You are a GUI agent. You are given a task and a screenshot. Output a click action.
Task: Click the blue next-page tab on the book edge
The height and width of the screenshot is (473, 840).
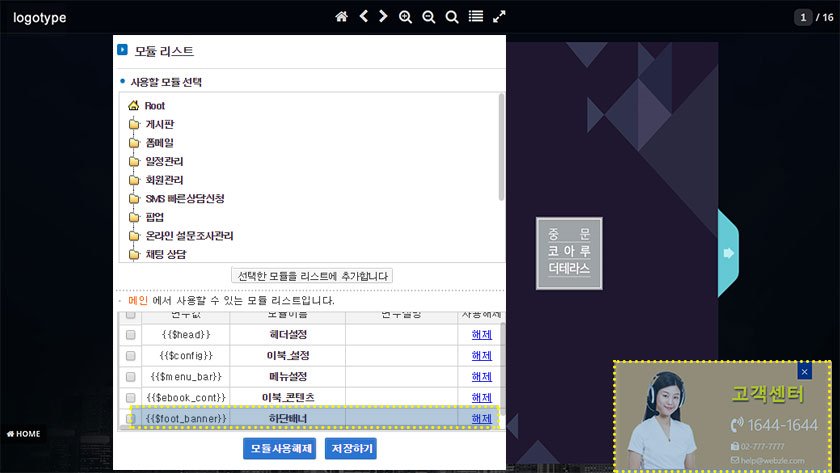[x=728, y=253]
